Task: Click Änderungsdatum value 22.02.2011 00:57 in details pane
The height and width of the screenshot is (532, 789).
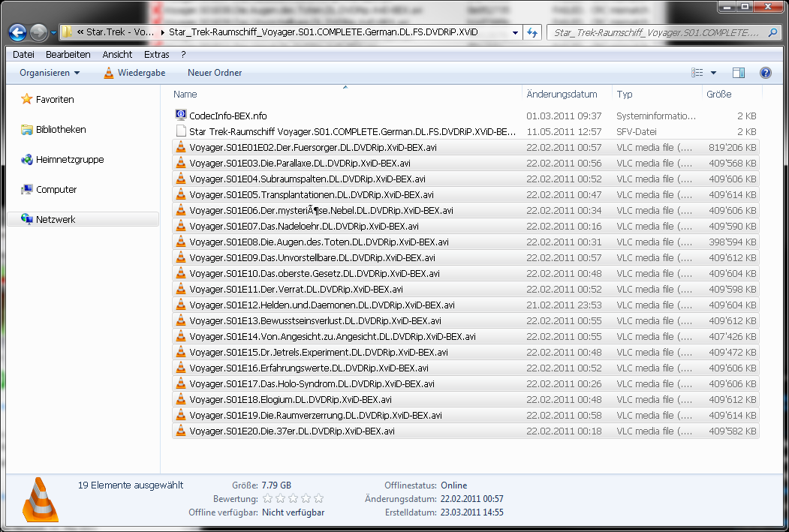Action: [471, 499]
